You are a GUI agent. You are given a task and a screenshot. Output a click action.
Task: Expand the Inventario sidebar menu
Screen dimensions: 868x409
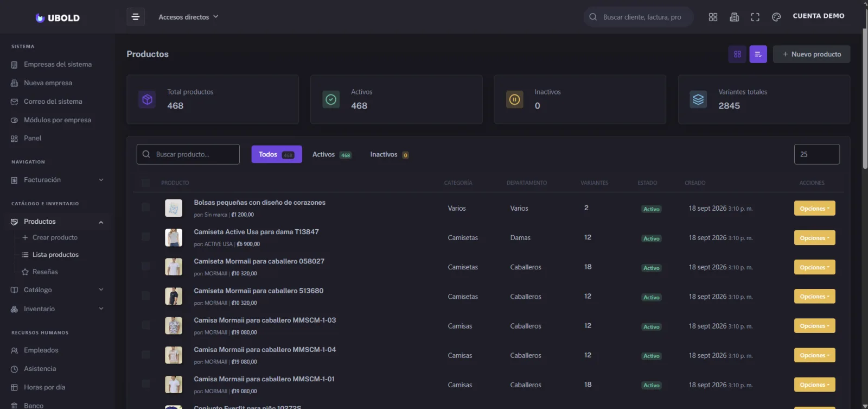(x=57, y=309)
